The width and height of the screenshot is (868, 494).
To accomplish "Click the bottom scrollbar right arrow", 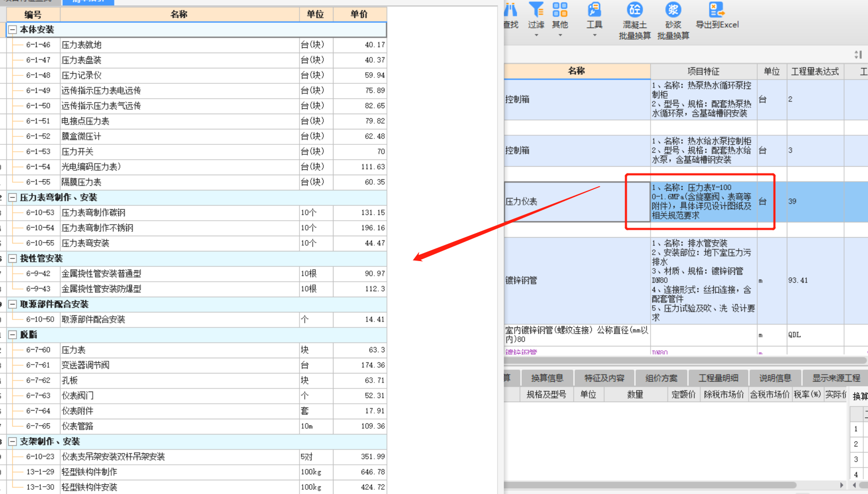I will pyautogui.click(x=841, y=485).
